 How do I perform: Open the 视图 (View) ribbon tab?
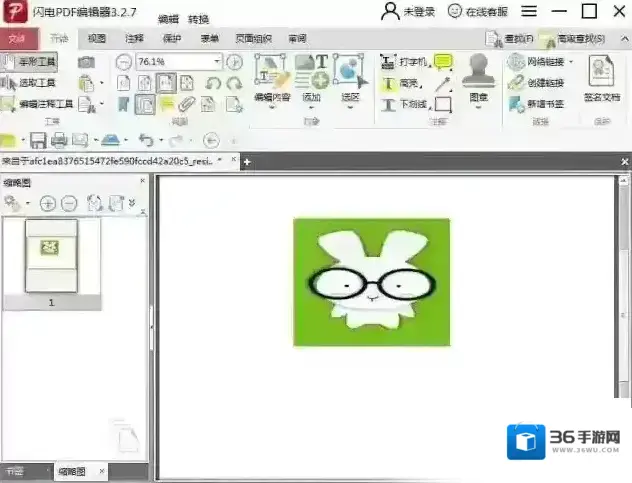[96, 39]
